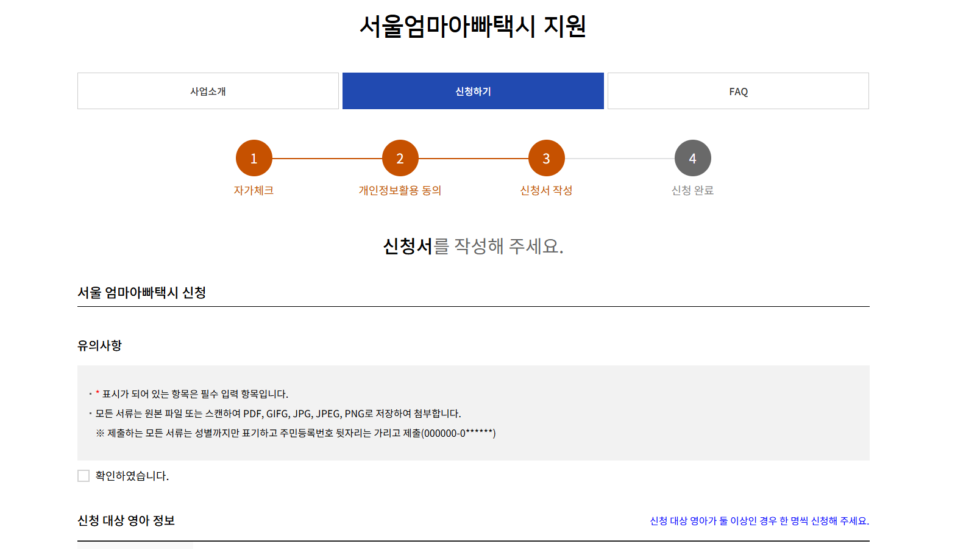Click the 신청서 작성 step label
The width and height of the screenshot is (980, 549).
pos(546,190)
